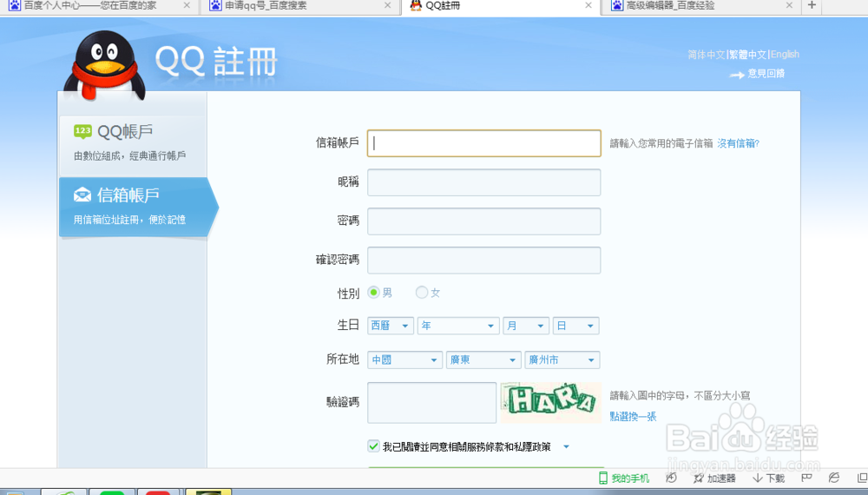Close the 高级编辑器_百度经验 tab

(789, 5)
